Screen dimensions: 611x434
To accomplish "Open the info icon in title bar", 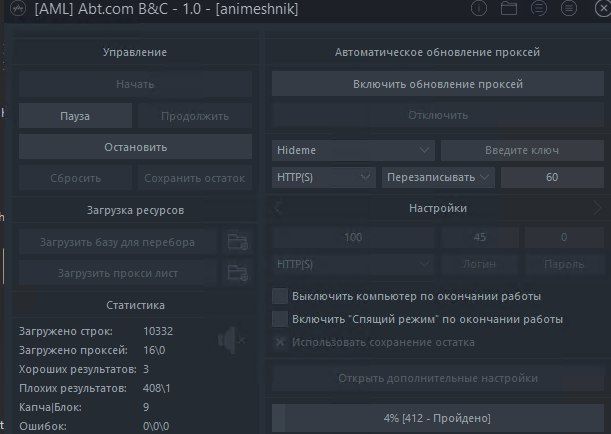I will tap(479, 10).
